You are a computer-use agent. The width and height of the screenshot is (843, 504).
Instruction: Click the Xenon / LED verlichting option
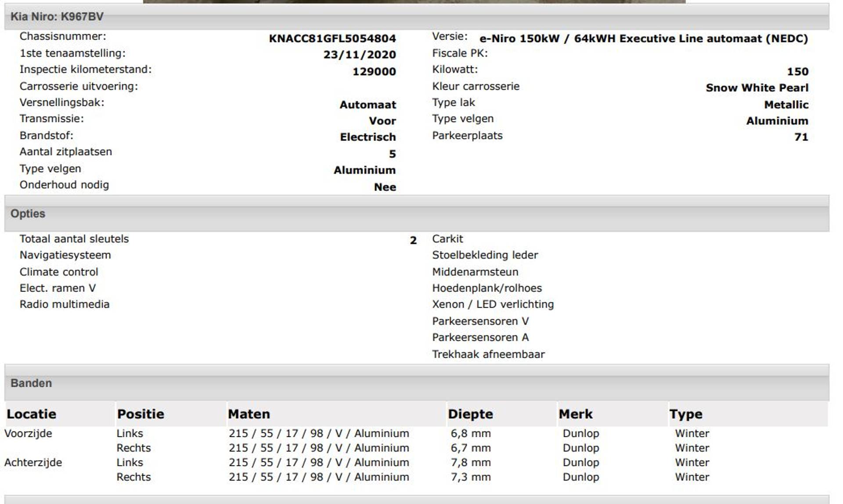[493, 304]
